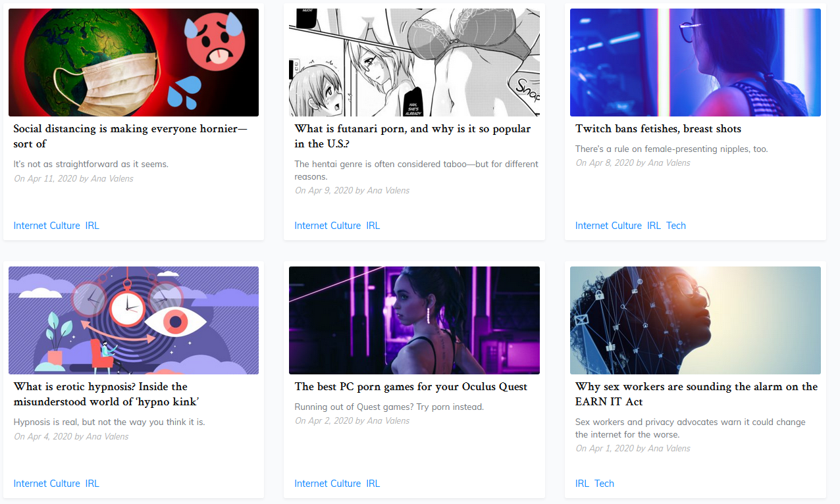The height and width of the screenshot is (504, 840).
Task: Open 'Why sex workers are sounding the alarm' headline
Action: tap(696, 394)
